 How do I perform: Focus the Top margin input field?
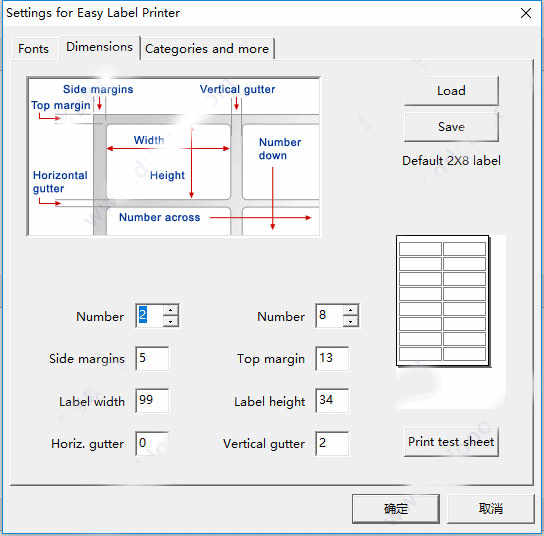coord(332,358)
